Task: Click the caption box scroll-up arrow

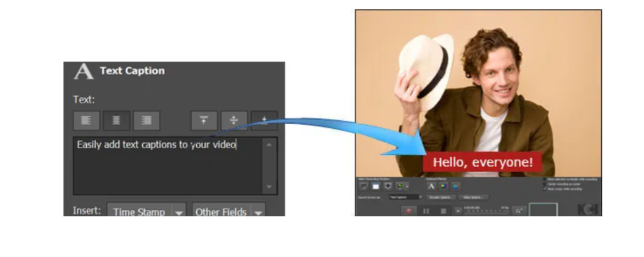Action: (x=269, y=145)
